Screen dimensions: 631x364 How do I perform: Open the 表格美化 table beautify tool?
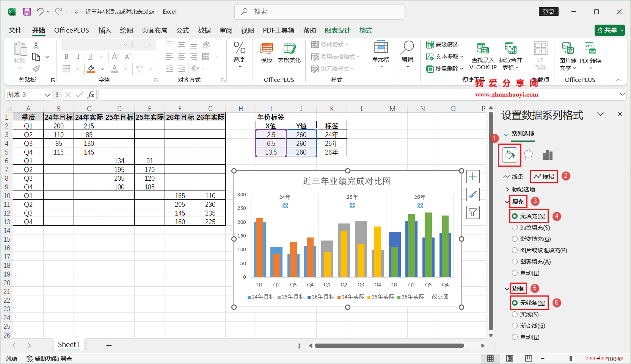coord(289,53)
